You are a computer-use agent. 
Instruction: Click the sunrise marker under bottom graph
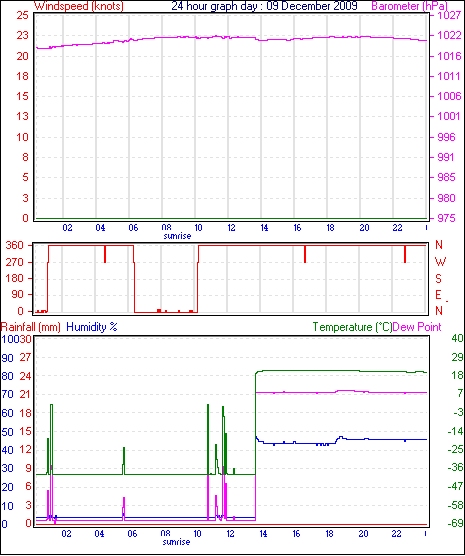176,542
